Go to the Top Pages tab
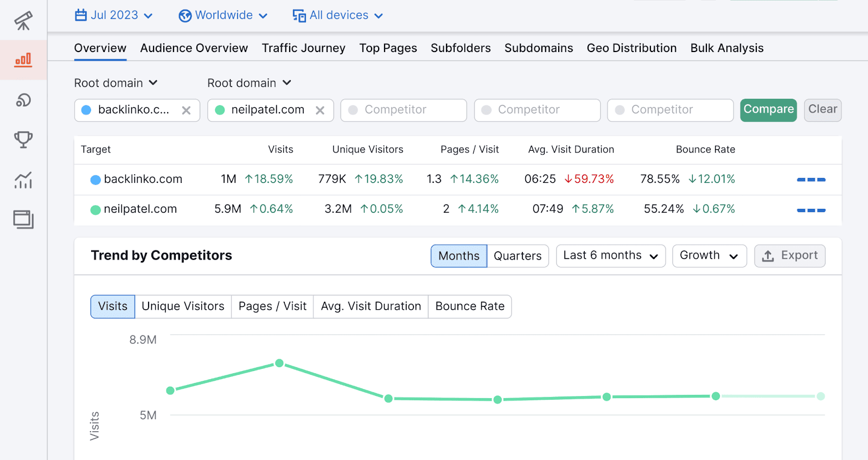Screen dimensions: 868x460 click(x=388, y=48)
